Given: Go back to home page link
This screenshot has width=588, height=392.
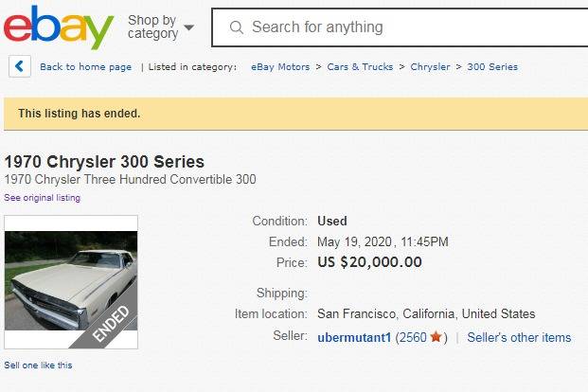Looking at the screenshot, I should pyautogui.click(x=85, y=67).
